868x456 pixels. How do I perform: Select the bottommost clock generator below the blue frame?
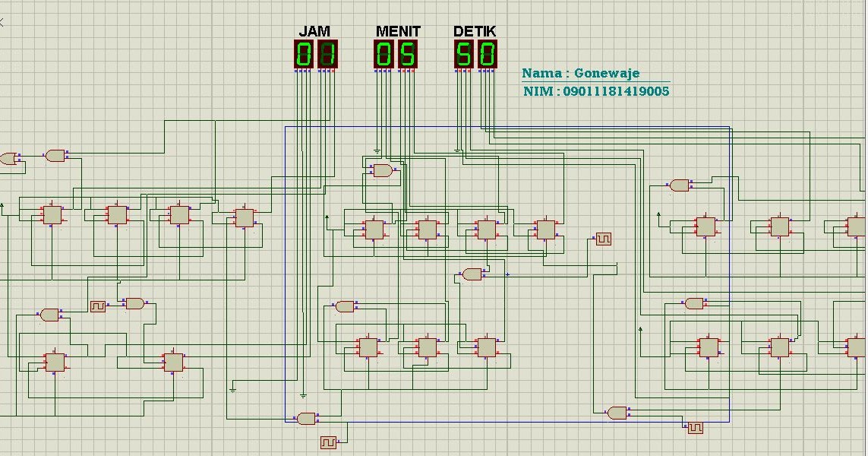pos(328,442)
